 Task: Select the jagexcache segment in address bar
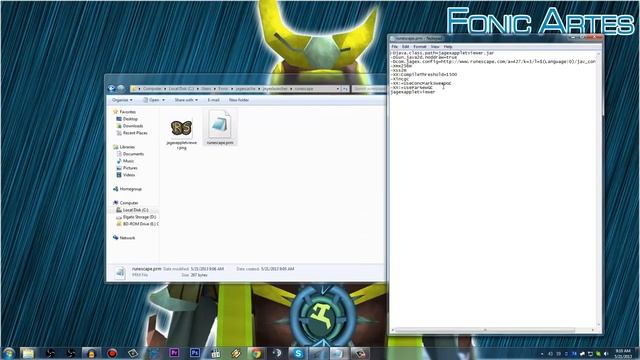coord(245,89)
